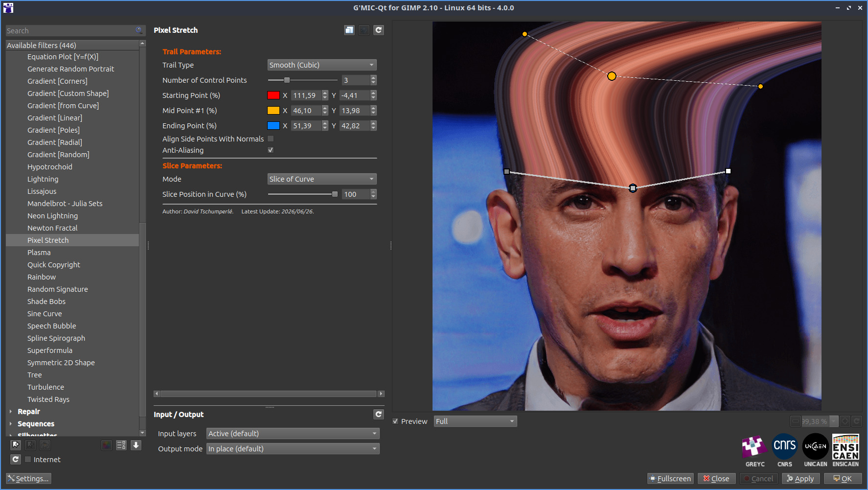
Task: Reset preview zoom with circular arrow icon
Action: (x=857, y=421)
